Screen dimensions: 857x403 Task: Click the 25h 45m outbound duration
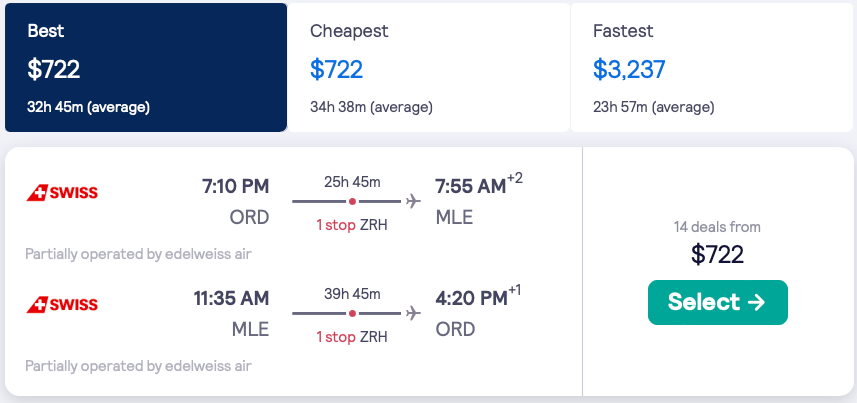352,182
